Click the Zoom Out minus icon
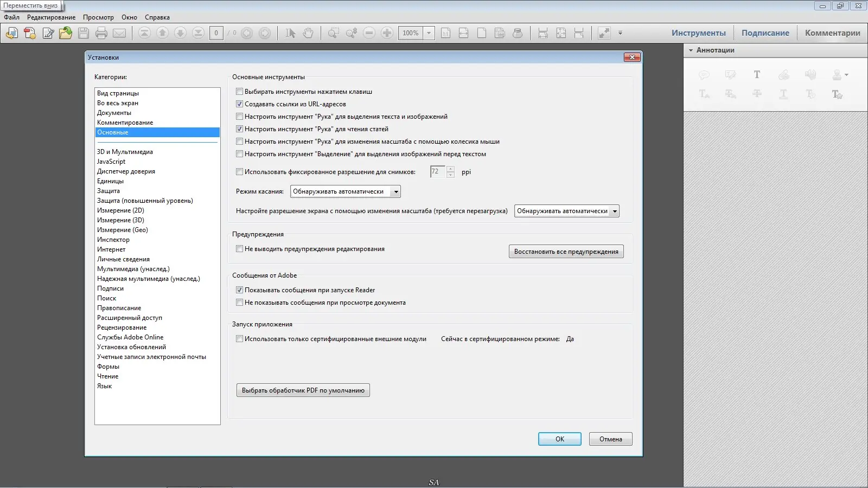868x488 pixels. tap(369, 33)
